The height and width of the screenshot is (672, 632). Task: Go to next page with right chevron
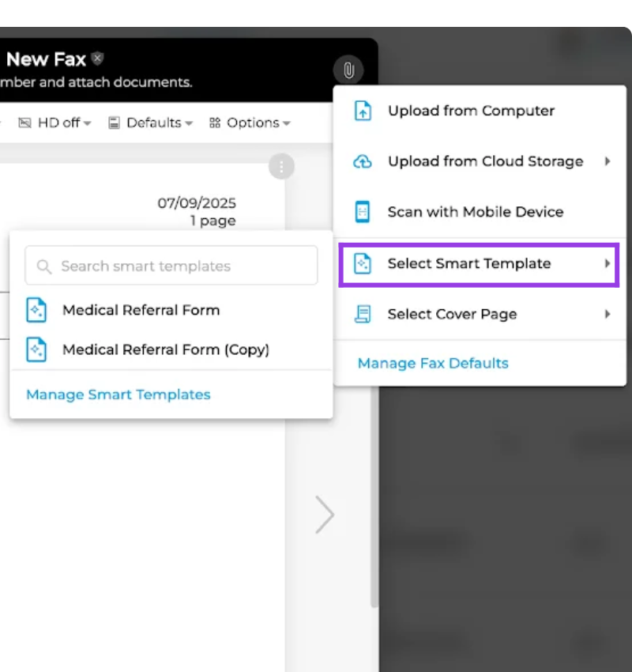coord(325,515)
